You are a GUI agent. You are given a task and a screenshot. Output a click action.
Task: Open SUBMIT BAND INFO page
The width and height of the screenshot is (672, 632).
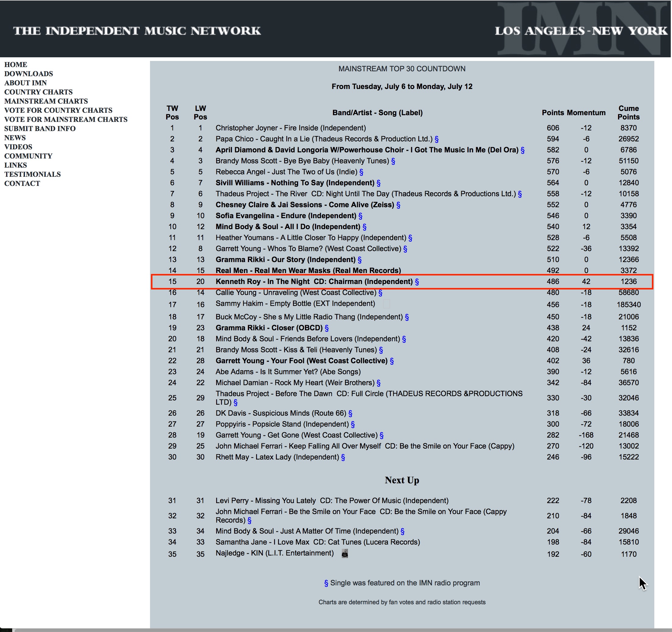40,128
